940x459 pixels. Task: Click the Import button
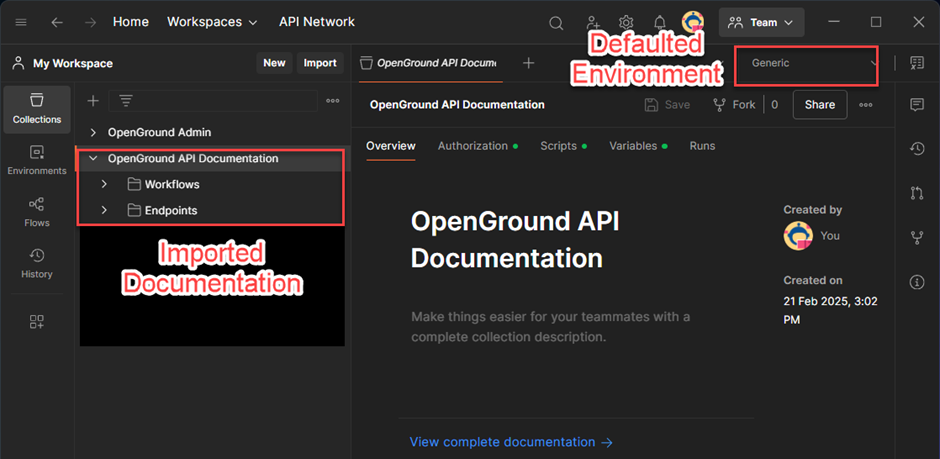pyautogui.click(x=320, y=63)
